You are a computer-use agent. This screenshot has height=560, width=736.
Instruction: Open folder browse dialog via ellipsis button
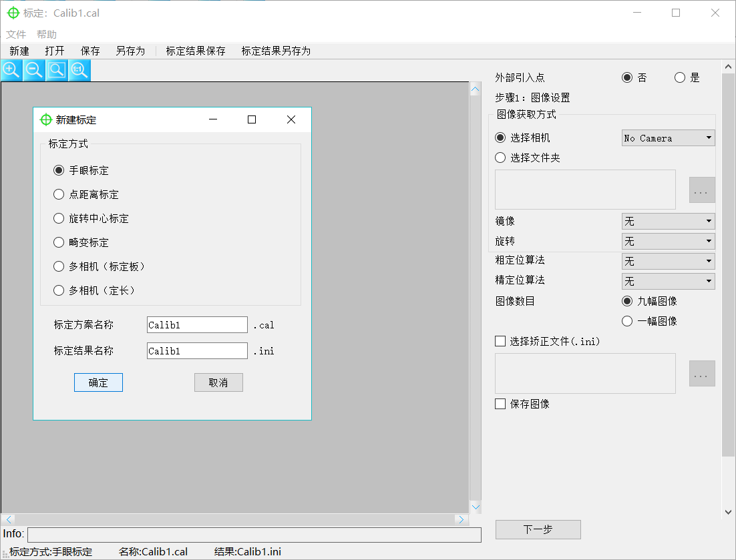(701, 190)
